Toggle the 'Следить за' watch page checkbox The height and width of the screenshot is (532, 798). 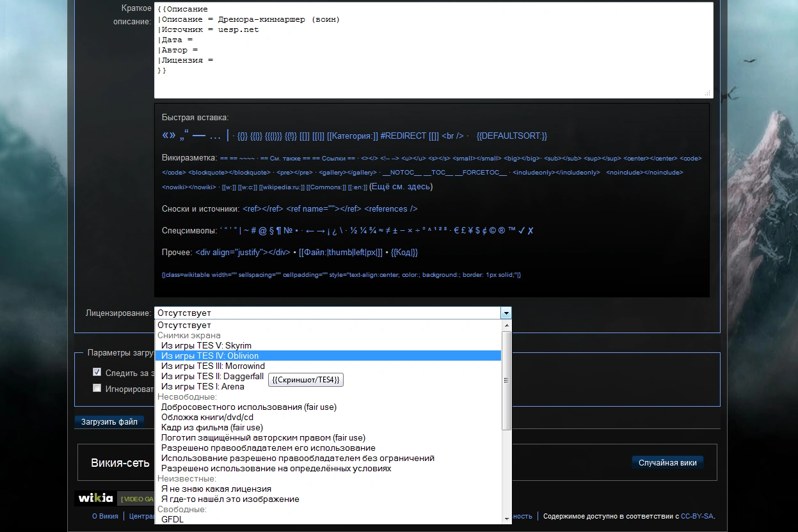point(97,372)
